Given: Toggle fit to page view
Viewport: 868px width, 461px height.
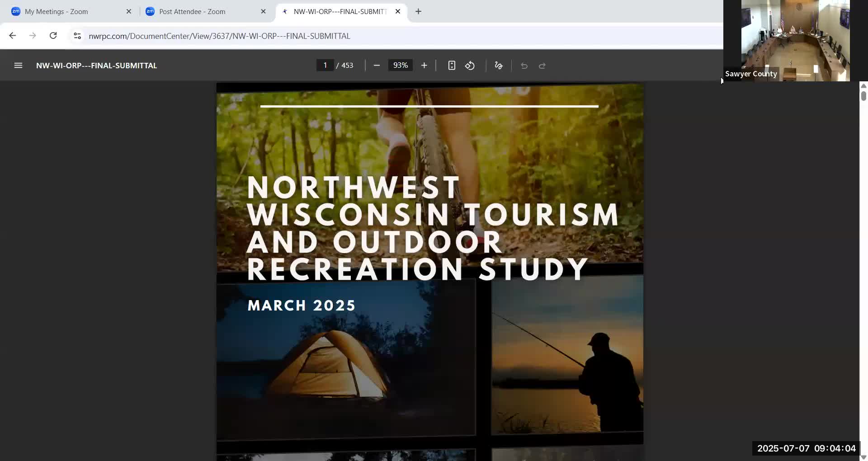Looking at the screenshot, I should (451, 66).
